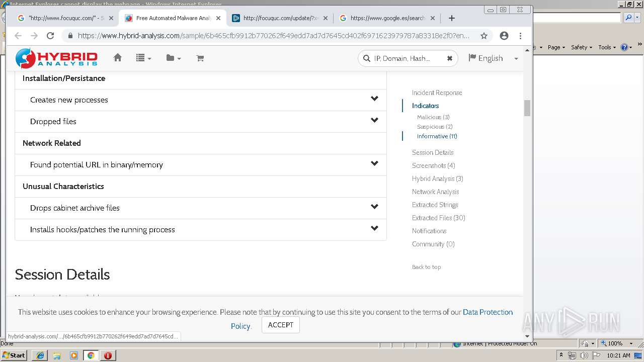This screenshot has height=362, width=644.
Task: Go to Hybrid Analysis home icon
Action: (x=118, y=58)
